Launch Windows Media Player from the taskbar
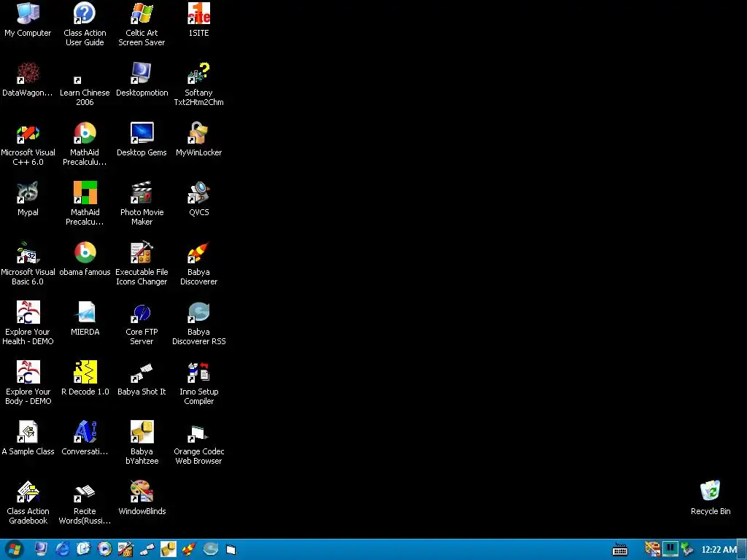 [x=104, y=549]
